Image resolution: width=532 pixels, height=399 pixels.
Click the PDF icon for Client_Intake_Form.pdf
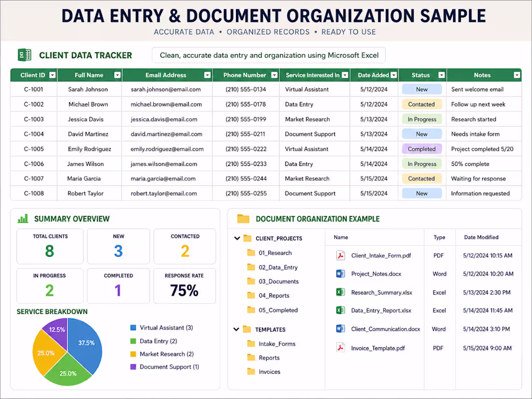[340, 255]
